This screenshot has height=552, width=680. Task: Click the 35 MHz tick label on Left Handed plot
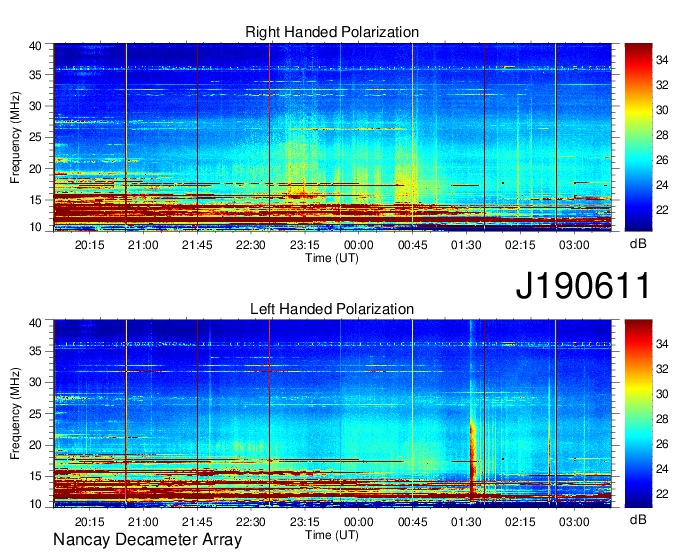pos(35,351)
